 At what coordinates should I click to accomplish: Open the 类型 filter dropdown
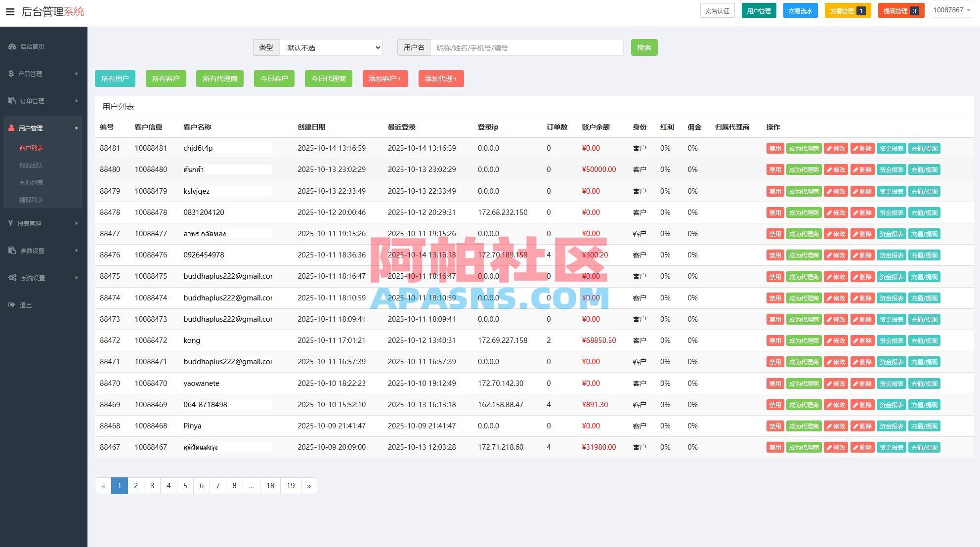click(330, 47)
